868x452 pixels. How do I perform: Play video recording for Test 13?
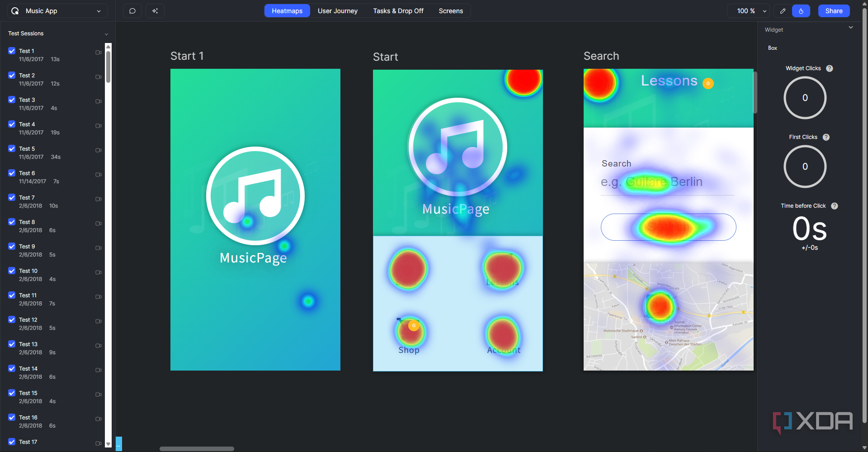pos(99,346)
